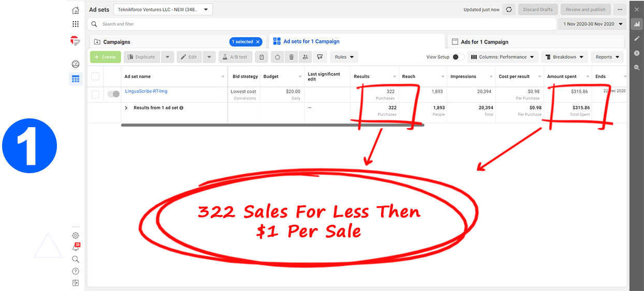Open the notifications bell in the sidebar
This screenshot has height=291, width=644.
[x=76, y=248]
